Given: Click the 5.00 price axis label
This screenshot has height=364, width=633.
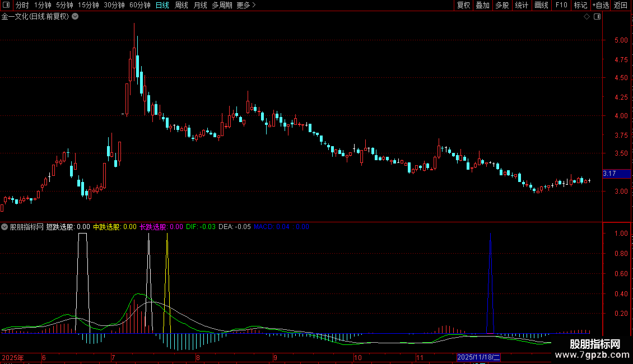Looking at the screenshot, I should [x=621, y=40].
